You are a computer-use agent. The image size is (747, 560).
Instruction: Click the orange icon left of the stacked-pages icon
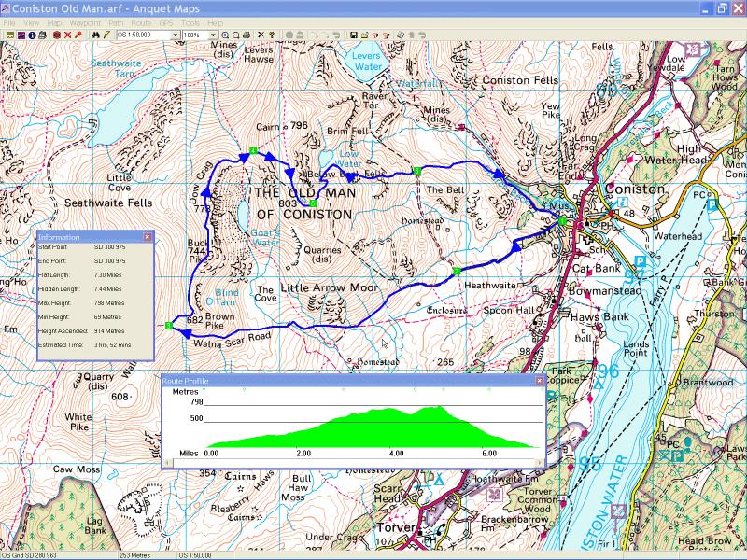tap(387, 35)
